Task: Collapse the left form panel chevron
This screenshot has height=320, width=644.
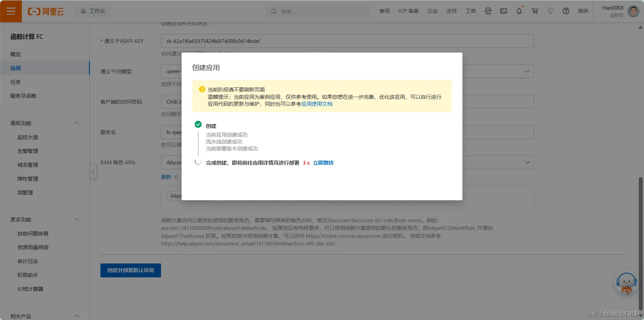Action: pos(93,171)
